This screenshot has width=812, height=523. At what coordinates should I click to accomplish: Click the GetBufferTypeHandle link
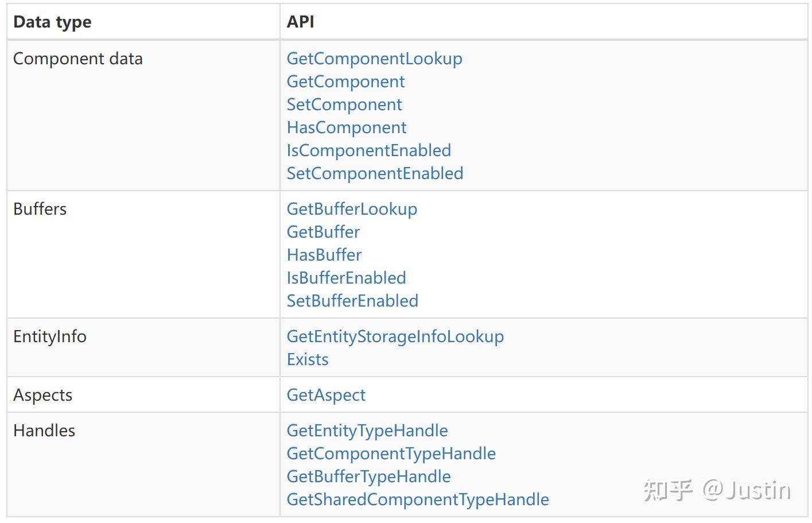368,476
